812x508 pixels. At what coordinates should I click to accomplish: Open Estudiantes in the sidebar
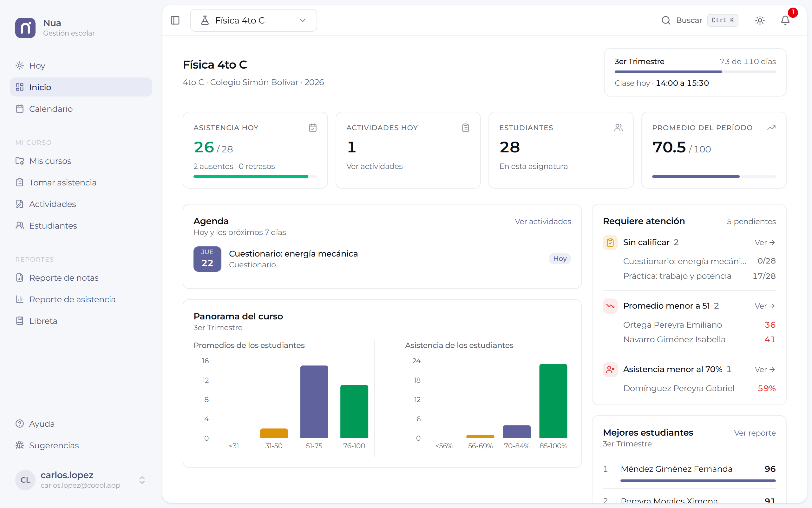81,226
